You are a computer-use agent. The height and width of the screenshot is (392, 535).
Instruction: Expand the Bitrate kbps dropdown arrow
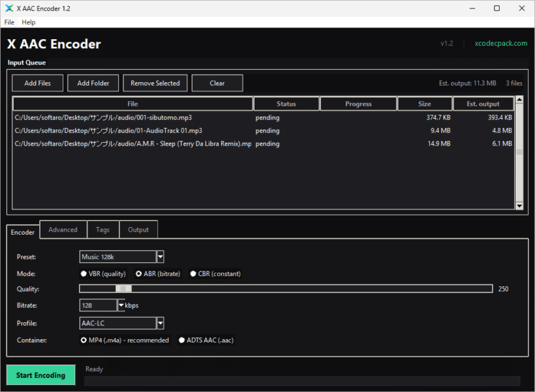point(121,305)
